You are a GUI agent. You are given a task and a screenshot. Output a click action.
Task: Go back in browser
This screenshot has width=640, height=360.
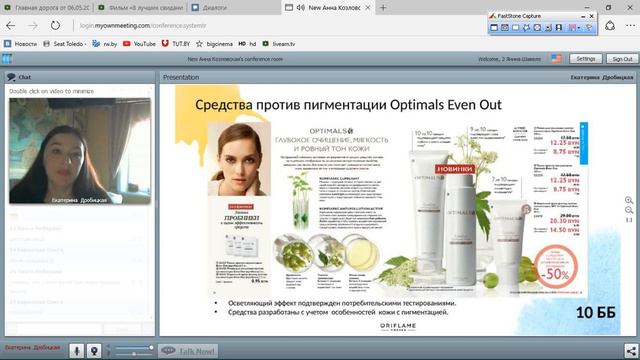tap(11, 25)
